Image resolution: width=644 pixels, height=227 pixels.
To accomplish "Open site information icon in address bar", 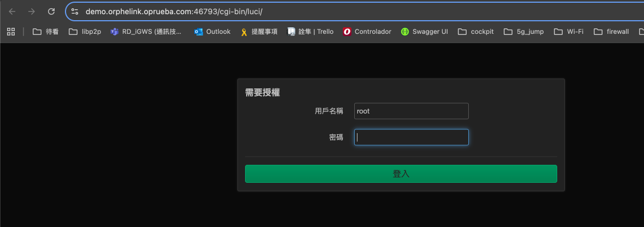I will click(x=75, y=11).
